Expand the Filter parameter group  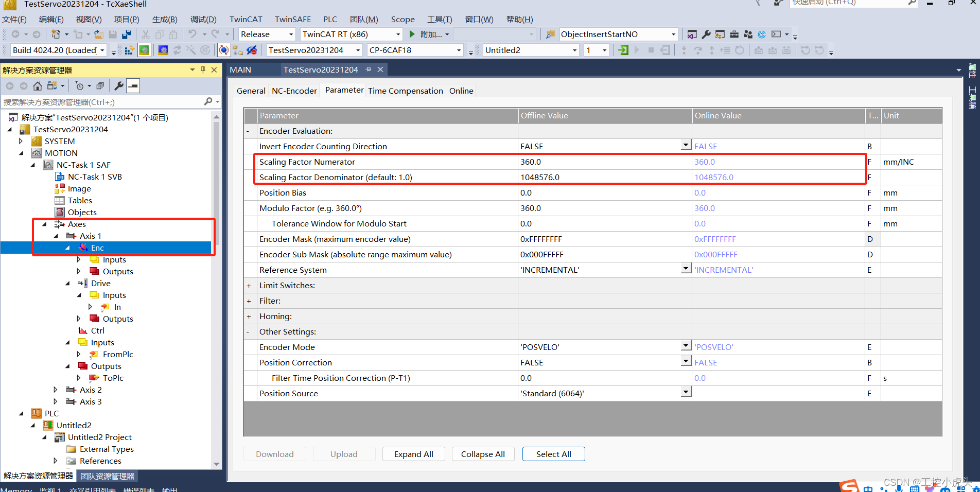[249, 301]
